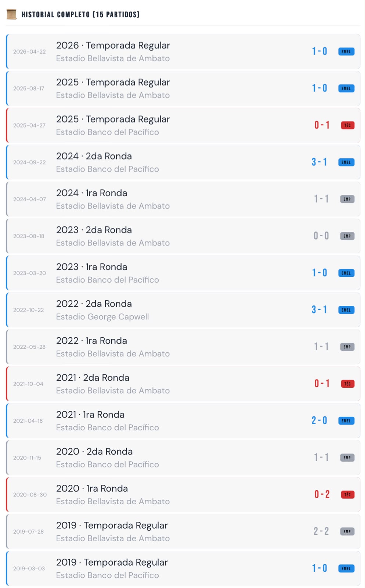This screenshot has height=588, width=365.
Task: Open the 2023 1ra Ronda match entry
Action: coord(183,273)
